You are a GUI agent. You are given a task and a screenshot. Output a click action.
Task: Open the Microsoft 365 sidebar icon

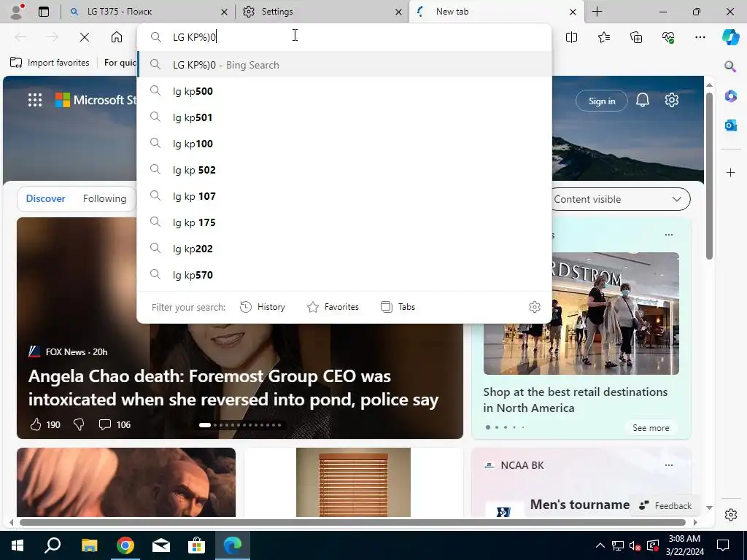(x=730, y=96)
